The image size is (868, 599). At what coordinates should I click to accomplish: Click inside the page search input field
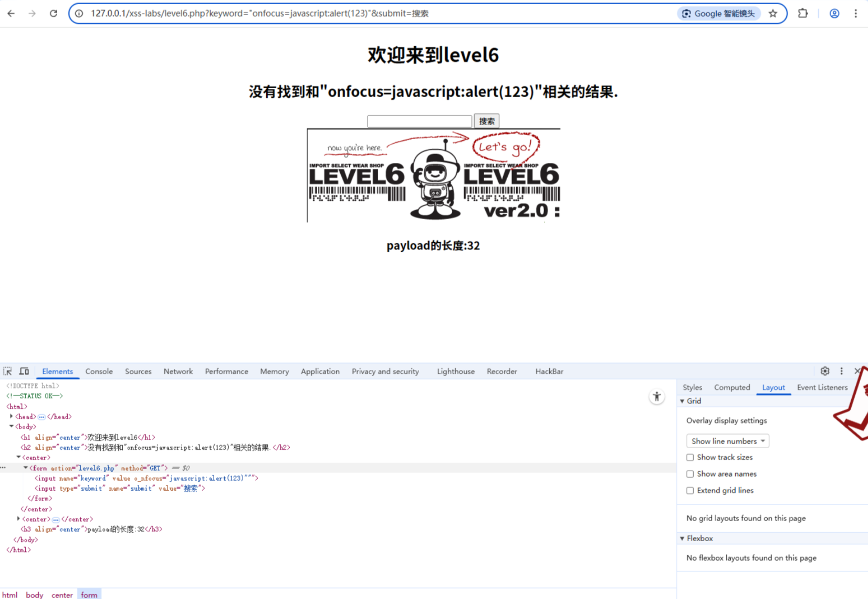click(x=419, y=121)
